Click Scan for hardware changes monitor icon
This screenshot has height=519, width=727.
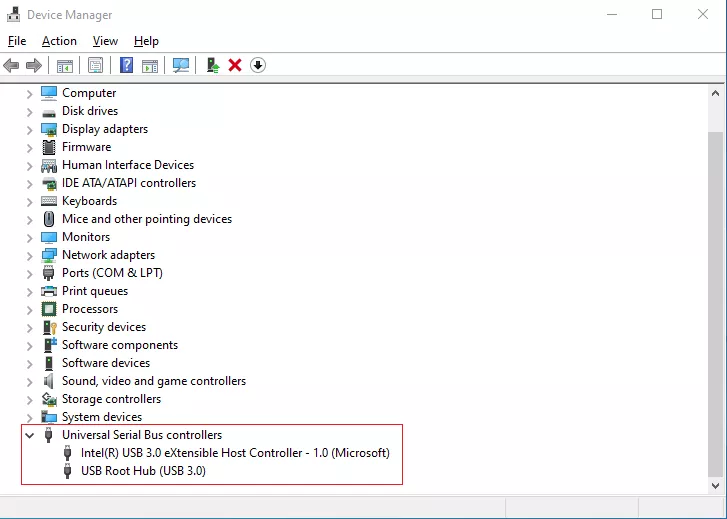point(181,65)
